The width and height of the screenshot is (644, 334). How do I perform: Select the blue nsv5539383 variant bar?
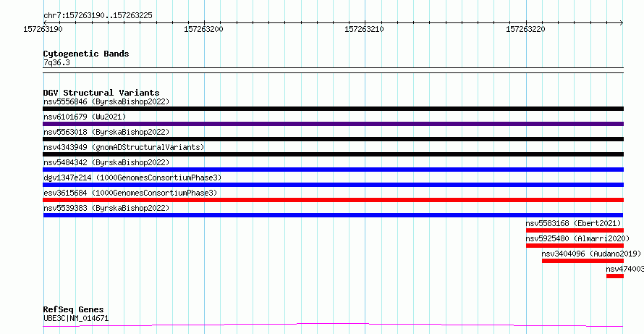334,215
